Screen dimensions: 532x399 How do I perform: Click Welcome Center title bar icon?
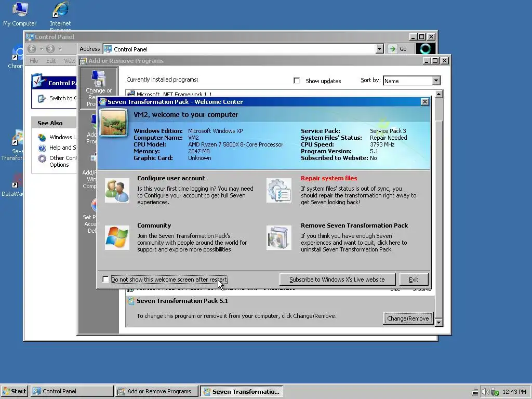pos(103,102)
